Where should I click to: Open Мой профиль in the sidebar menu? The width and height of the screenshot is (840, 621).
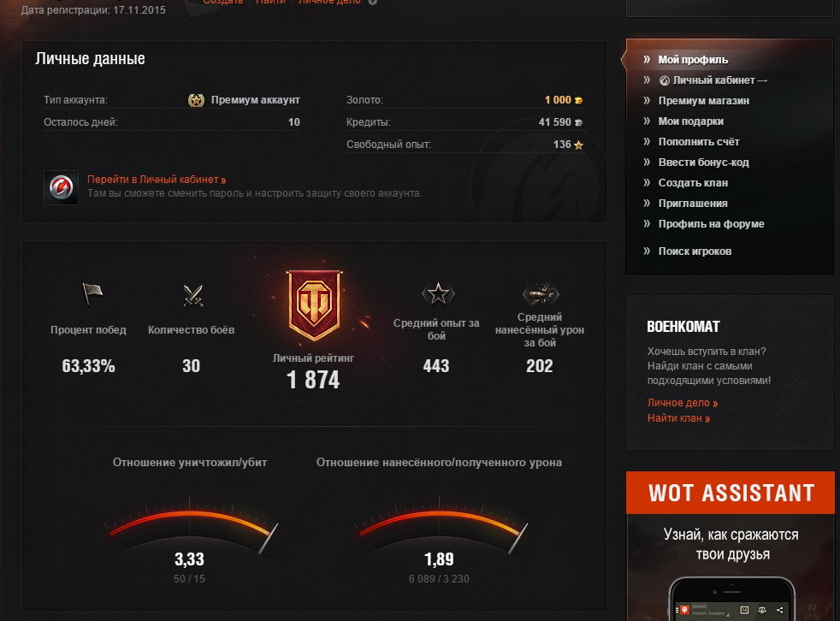693,60
